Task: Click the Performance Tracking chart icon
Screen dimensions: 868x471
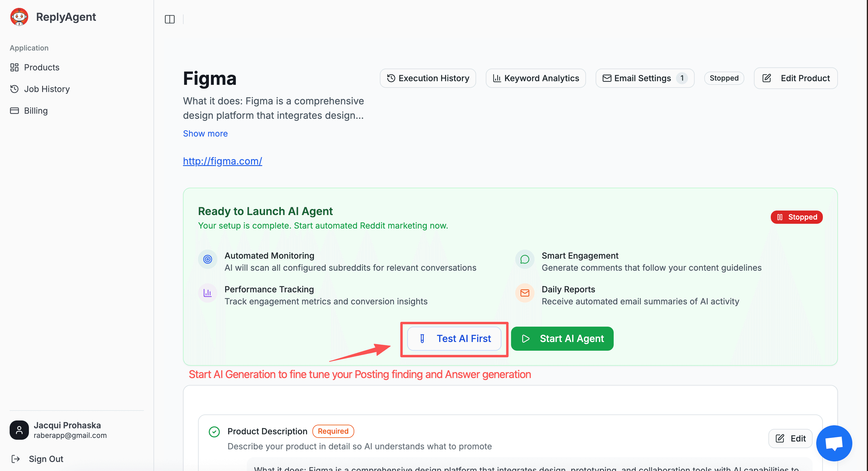Action: [x=208, y=293]
